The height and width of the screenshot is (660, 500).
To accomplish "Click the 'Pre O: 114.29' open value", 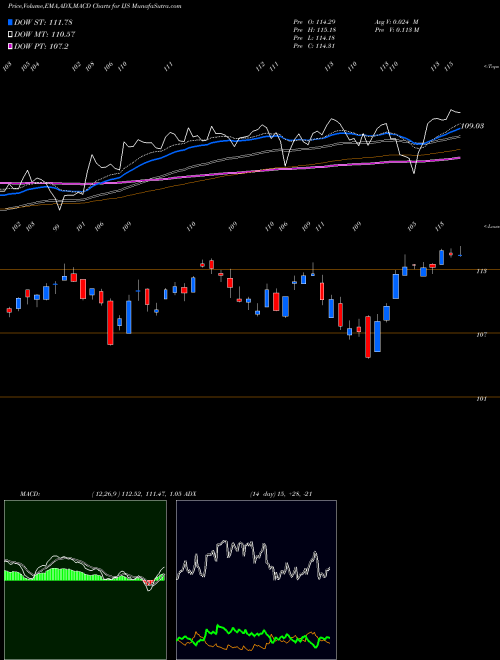I will [x=314, y=21].
